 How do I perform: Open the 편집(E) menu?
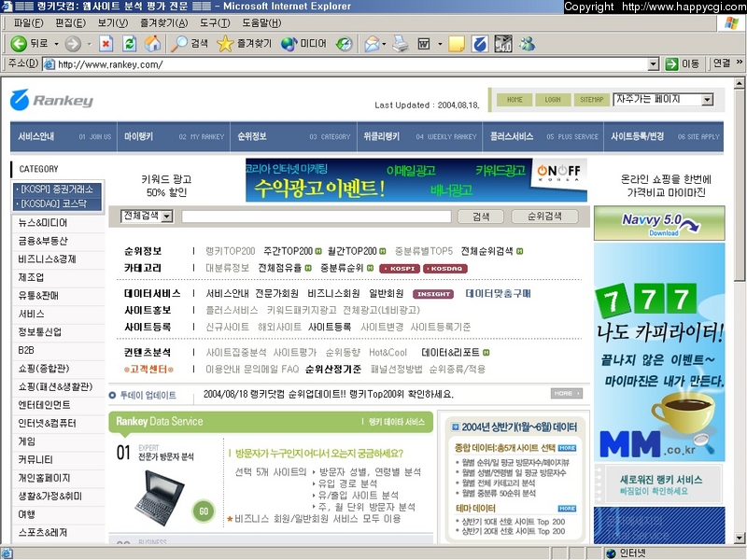click(71, 22)
